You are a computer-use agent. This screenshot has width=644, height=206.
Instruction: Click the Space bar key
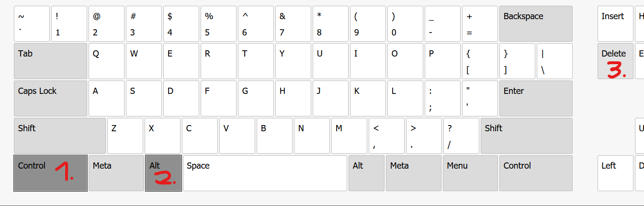[265, 173]
